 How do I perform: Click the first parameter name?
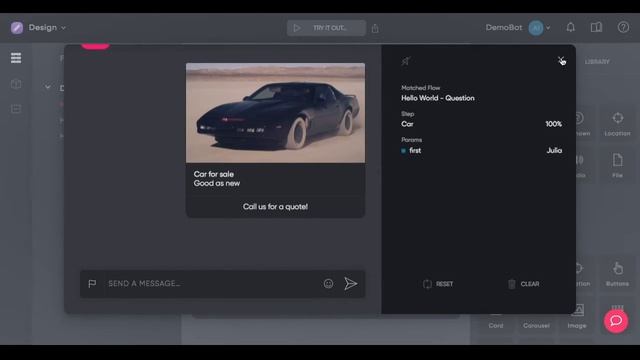[415, 151]
